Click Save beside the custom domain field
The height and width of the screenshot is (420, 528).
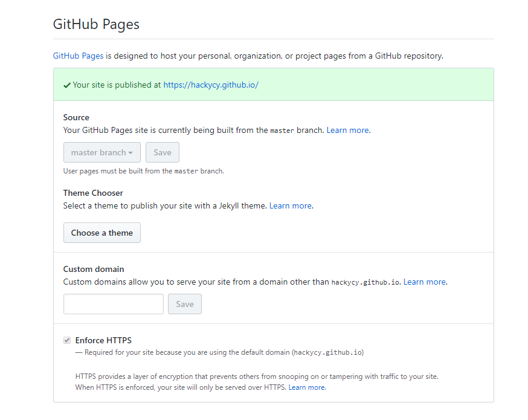(185, 304)
